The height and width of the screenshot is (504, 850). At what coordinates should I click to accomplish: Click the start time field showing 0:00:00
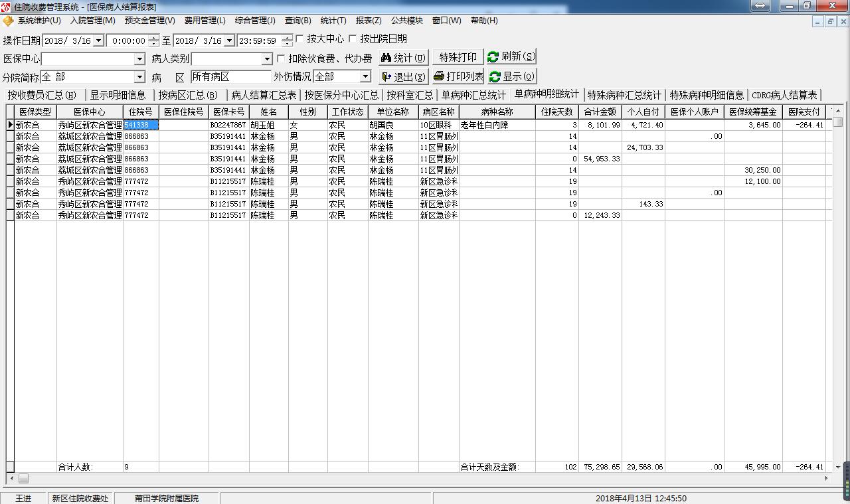point(128,41)
